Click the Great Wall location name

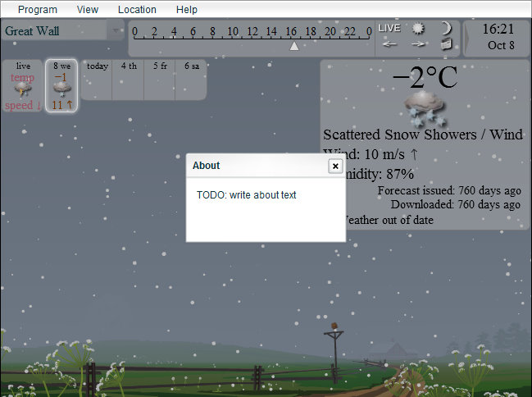coord(32,31)
